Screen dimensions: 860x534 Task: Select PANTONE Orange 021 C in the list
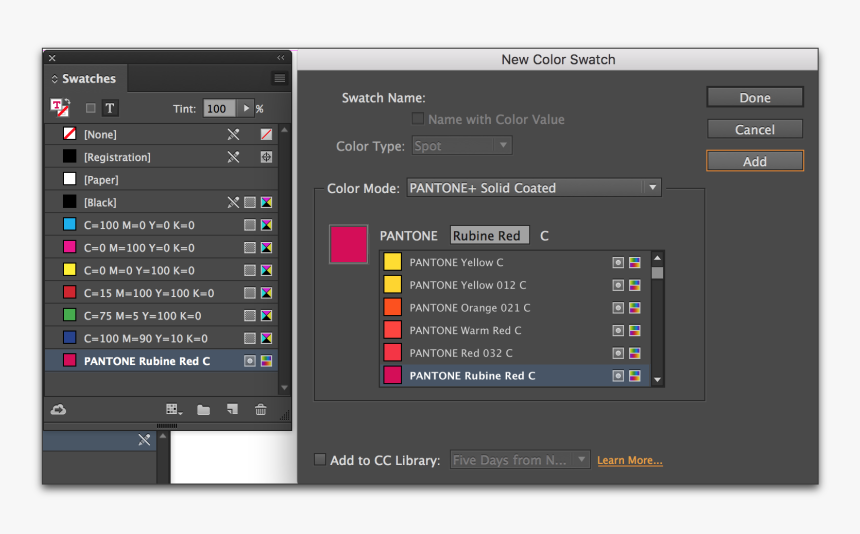point(515,308)
